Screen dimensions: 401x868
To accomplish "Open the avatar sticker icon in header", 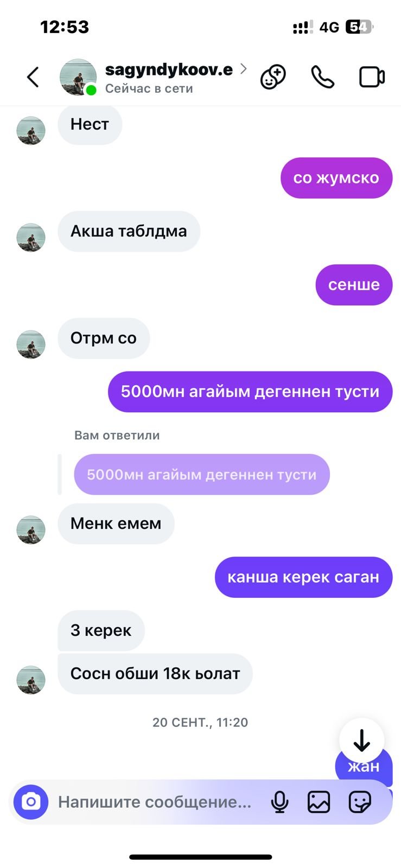I will point(273,77).
